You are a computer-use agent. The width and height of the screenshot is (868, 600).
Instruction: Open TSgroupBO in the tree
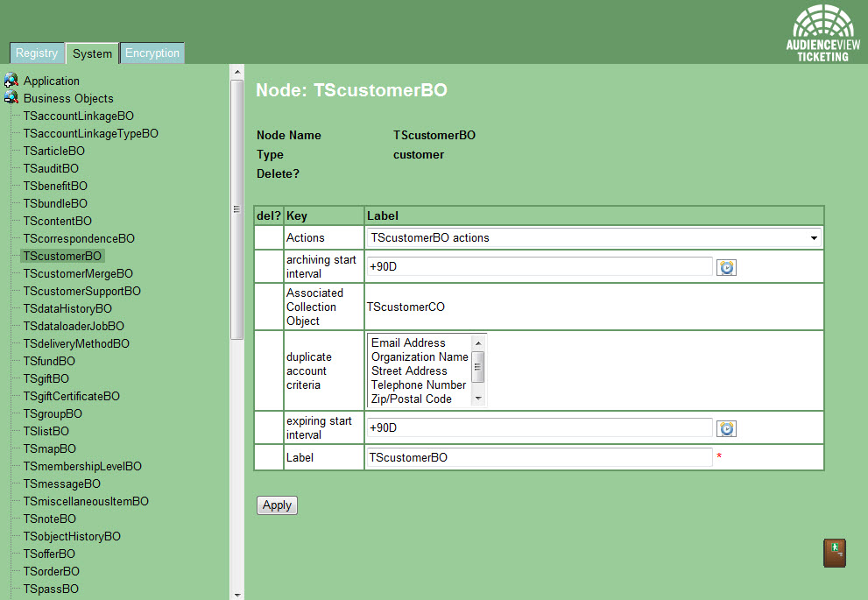click(x=53, y=414)
